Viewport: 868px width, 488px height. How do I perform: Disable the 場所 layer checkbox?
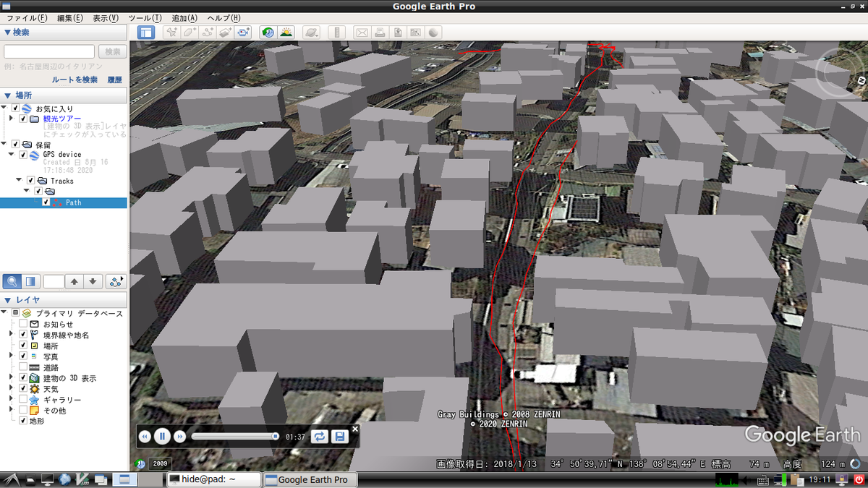[x=23, y=346]
